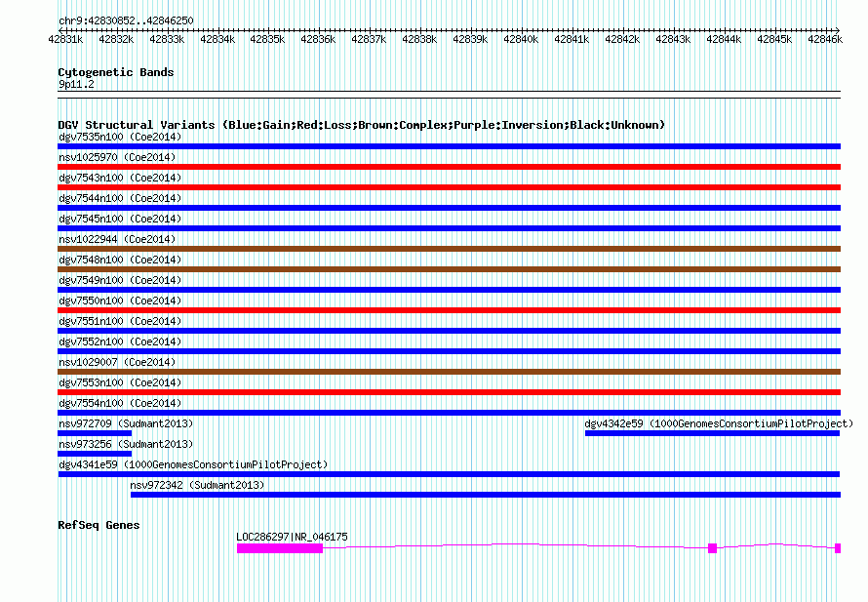The width and height of the screenshot is (868, 602).
Task: Open the LOC286297|NR_046175 gene label
Action: tap(292, 537)
